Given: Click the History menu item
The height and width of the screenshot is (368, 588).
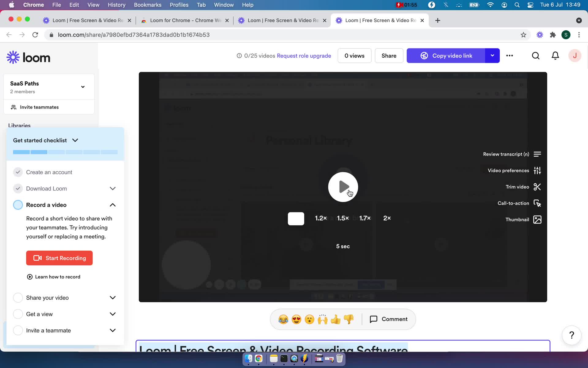Looking at the screenshot, I should coord(116,5).
